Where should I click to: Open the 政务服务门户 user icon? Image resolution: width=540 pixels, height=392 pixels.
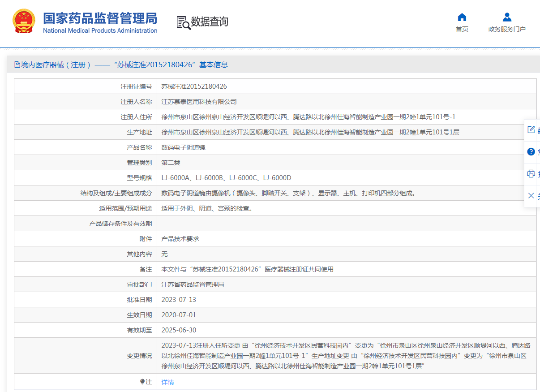507,17
